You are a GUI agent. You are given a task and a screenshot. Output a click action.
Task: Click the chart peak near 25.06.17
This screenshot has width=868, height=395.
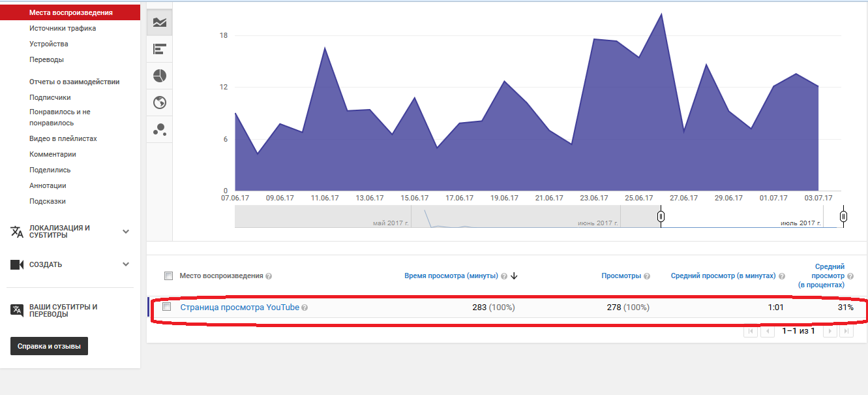pyautogui.click(x=662, y=14)
